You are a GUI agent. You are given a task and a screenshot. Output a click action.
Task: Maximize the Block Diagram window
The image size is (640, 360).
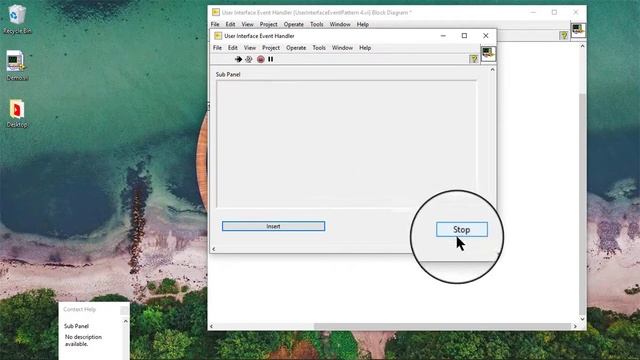click(x=554, y=12)
